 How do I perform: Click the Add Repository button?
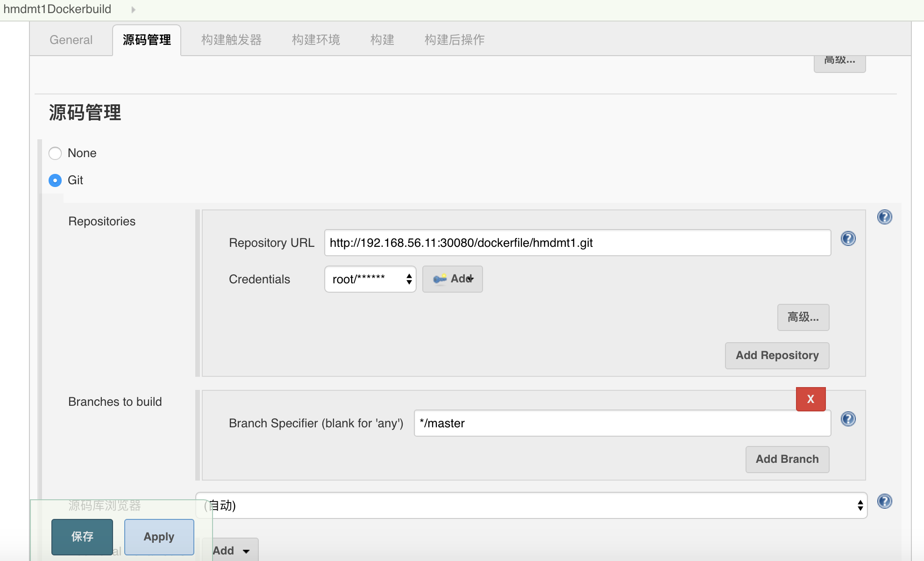(777, 355)
